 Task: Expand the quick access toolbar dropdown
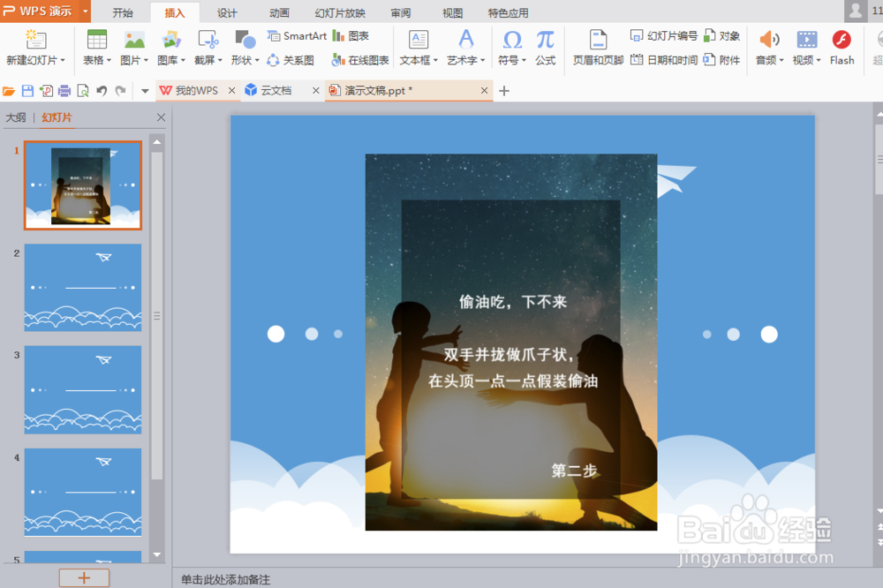click(145, 91)
